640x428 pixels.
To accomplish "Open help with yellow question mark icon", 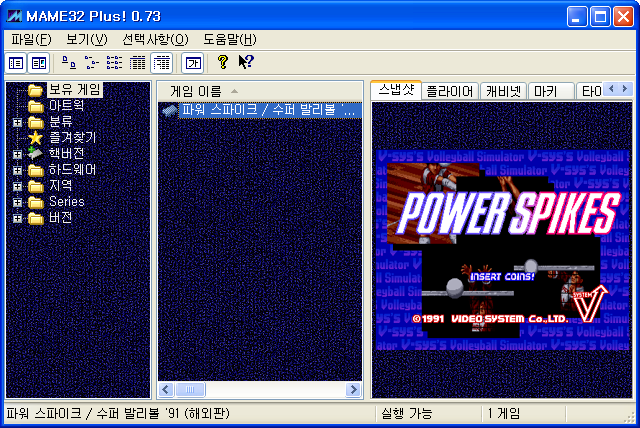I will (223, 62).
